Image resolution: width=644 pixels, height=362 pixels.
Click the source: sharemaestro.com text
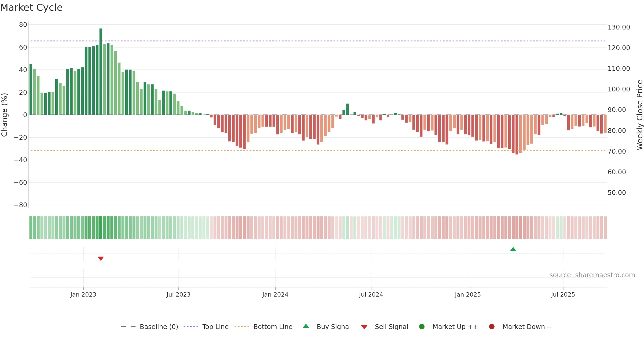click(x=592, y=275)
